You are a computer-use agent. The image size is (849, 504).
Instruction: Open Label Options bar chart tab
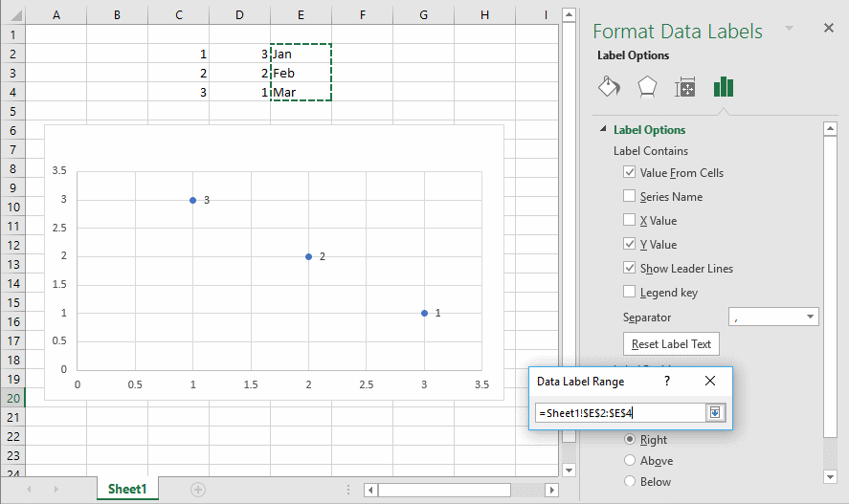pyautogui.click(x=724, y=86)
